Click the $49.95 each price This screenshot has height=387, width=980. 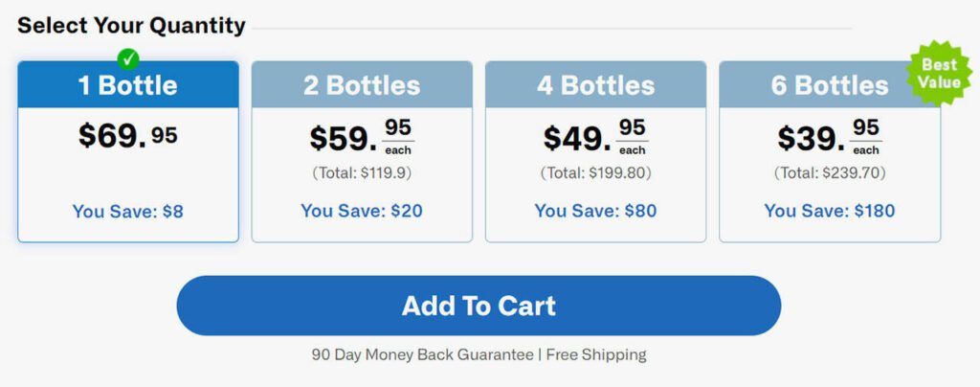click(x=595, y=138)
